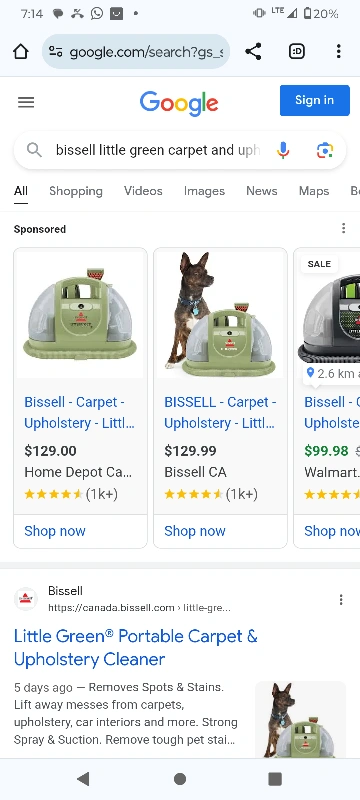The image size is (360, 800).
Task: Focus the search box with bissell query
Action: (x=158, y=151)
